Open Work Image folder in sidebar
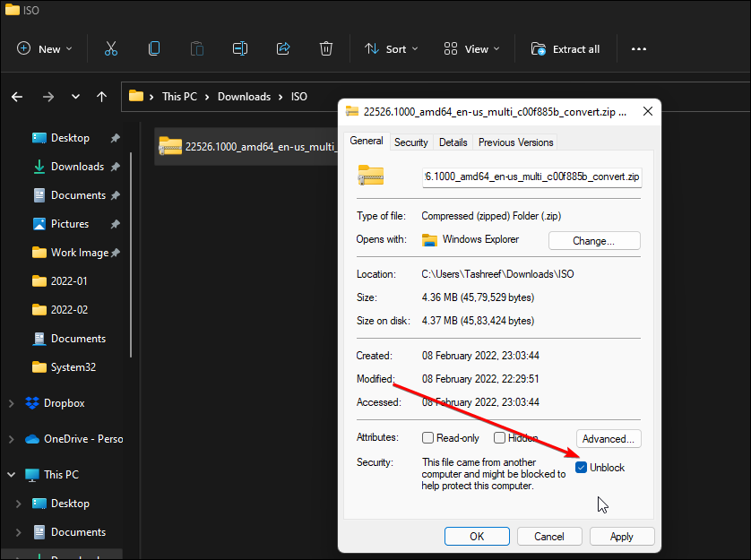This screenshot has height=560, width=751. coord(71,253)
